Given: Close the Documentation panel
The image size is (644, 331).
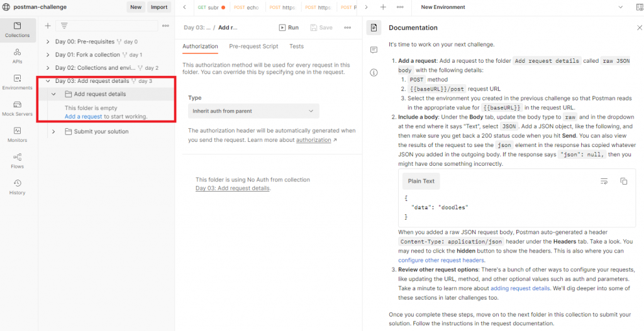Looking at the screenshot, I should click(x=640, y=28).
